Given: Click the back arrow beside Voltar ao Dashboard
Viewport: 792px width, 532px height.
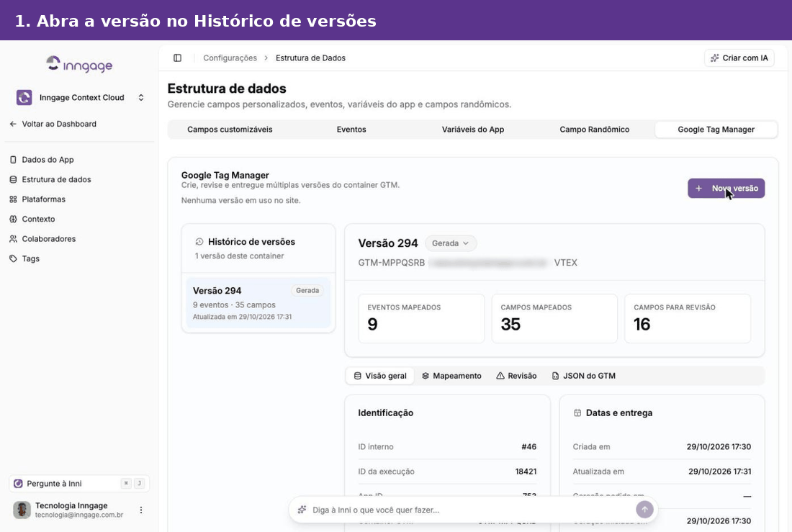Looking at the screenshot, I should (13, 124).
